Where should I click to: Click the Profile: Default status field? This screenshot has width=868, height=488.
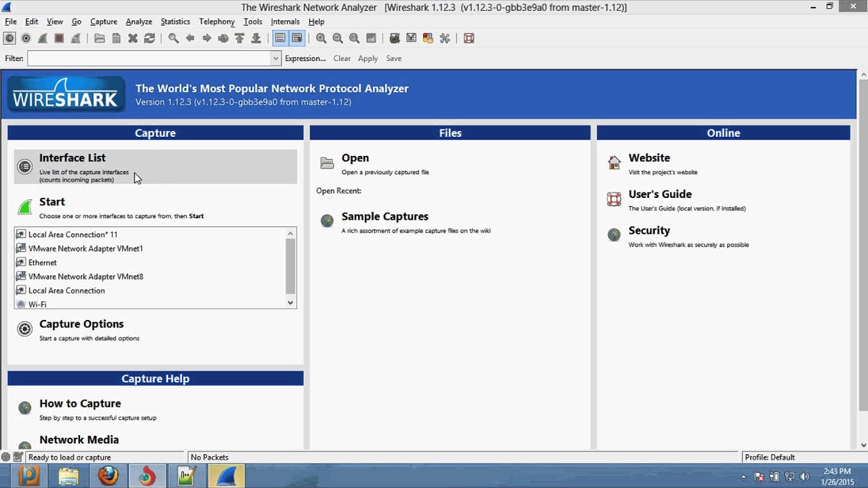tap(770, 457)
